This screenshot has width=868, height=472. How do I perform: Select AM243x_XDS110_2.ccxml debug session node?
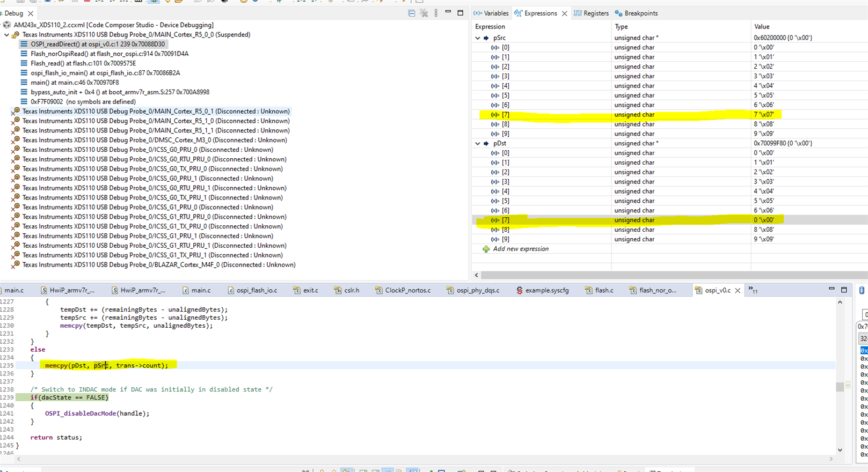click(113, 25)
